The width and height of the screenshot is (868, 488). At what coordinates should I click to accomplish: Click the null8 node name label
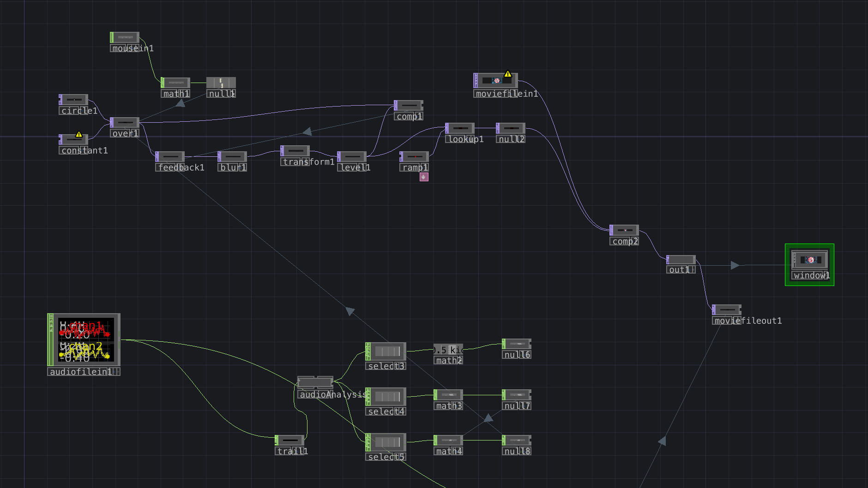click(x=517, y=451)
